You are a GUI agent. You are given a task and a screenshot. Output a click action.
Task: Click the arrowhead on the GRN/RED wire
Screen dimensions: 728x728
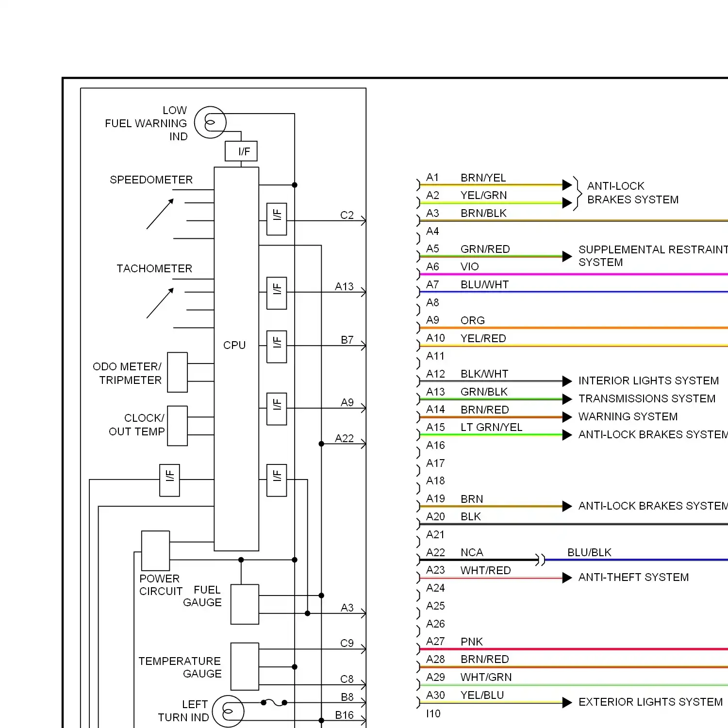[x=567, y=256]
